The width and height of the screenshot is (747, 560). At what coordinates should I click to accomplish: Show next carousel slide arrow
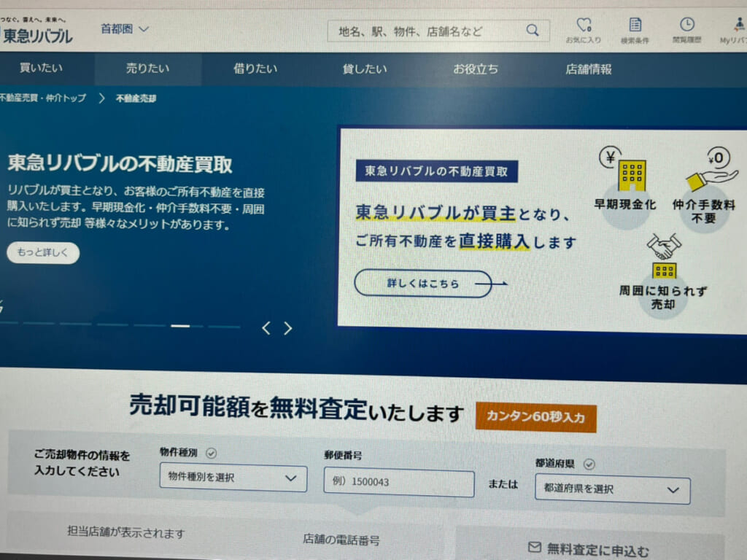click(287, 328)
